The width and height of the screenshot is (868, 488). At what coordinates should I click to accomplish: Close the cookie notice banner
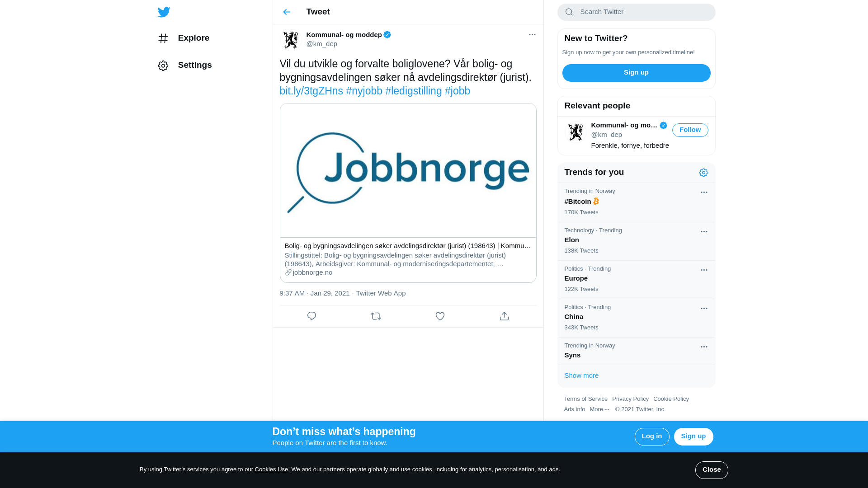tap(711, 470)
